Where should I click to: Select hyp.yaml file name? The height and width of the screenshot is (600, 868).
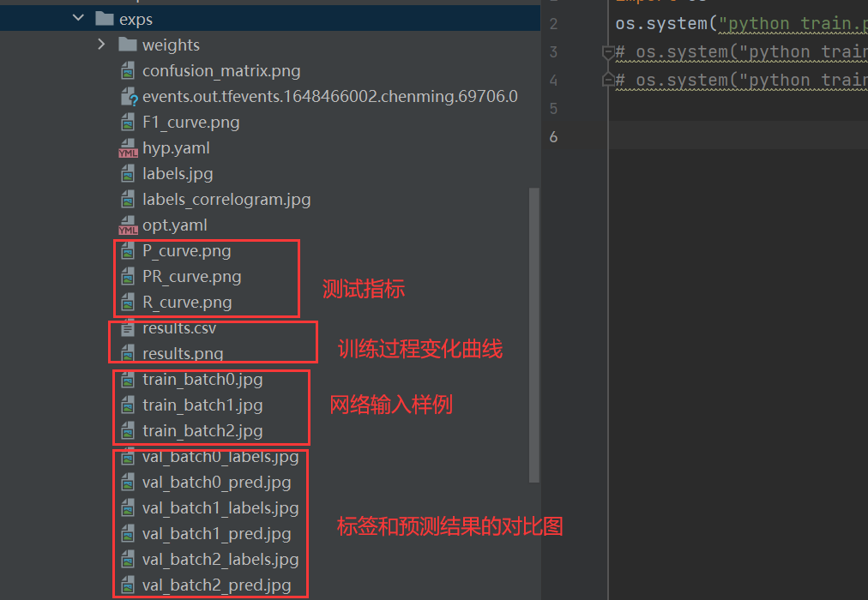coord(176,148)
